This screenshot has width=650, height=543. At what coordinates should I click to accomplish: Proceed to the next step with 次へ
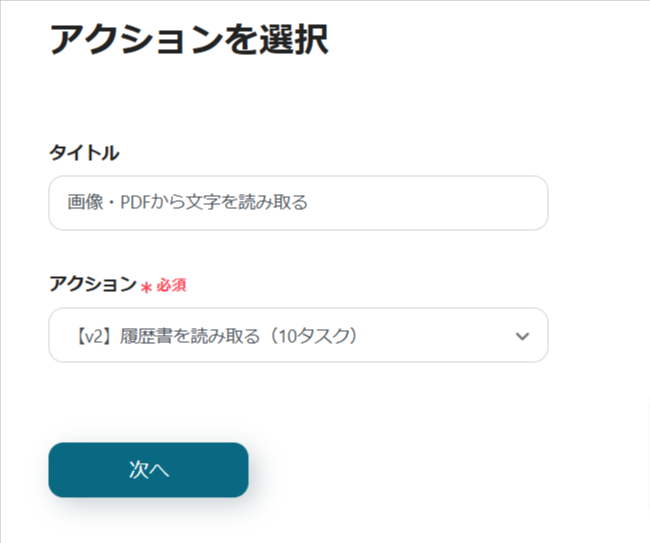[x=148, y=470]
